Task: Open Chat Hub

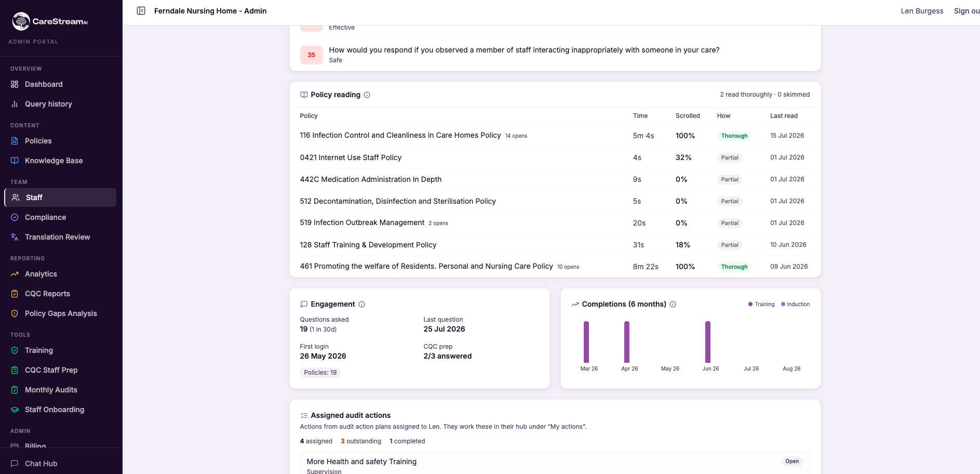Action: [60, 464]
